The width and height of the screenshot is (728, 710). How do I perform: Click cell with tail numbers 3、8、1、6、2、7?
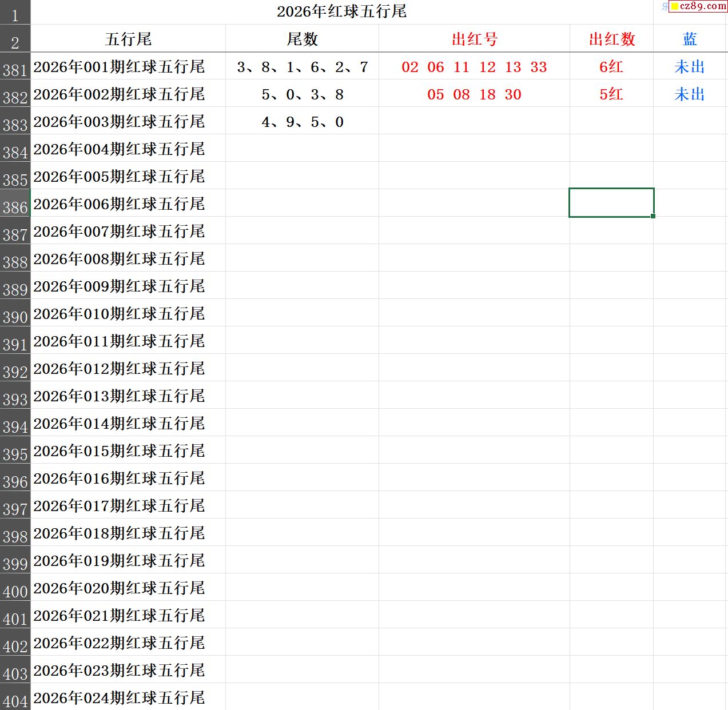click(302, 67)
